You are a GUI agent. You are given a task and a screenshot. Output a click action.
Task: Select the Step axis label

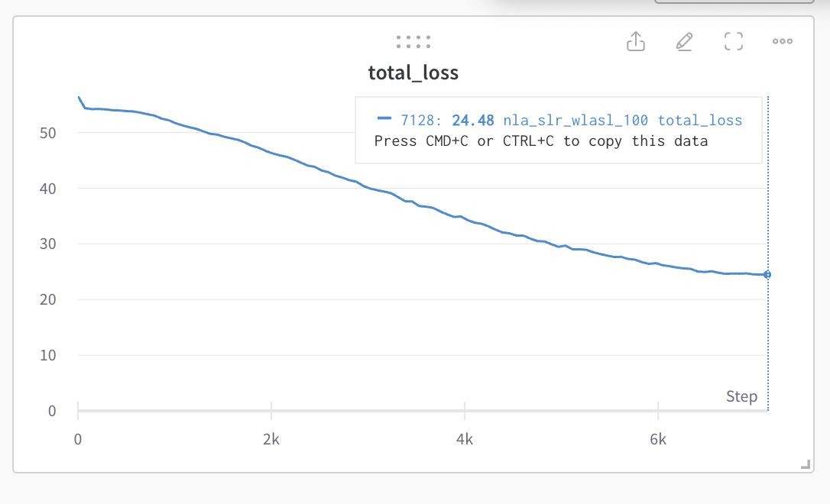pyautogui.click(x=741, y=396)
